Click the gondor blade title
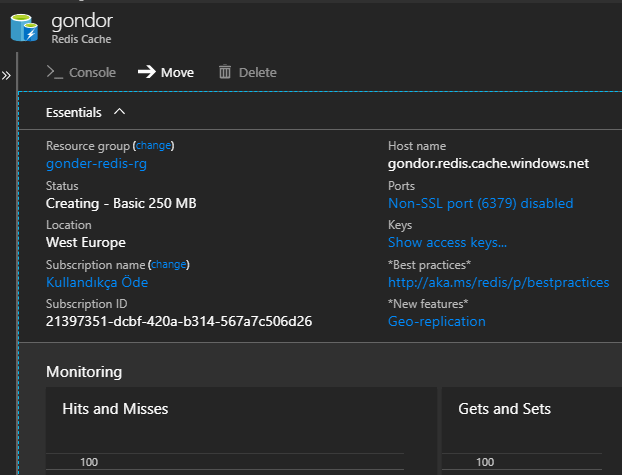 coord(82,21)
